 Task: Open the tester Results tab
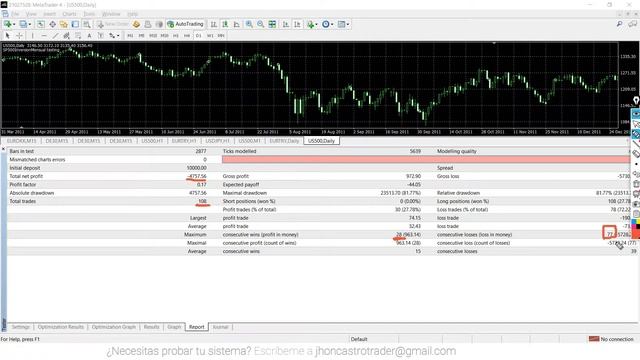[151, 327]
